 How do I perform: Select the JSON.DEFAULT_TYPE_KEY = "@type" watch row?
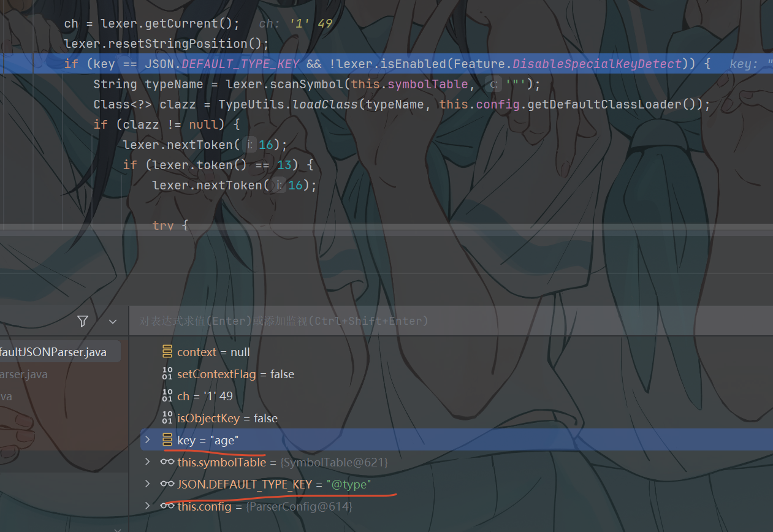pyautogui.click(x=457, y=484)
